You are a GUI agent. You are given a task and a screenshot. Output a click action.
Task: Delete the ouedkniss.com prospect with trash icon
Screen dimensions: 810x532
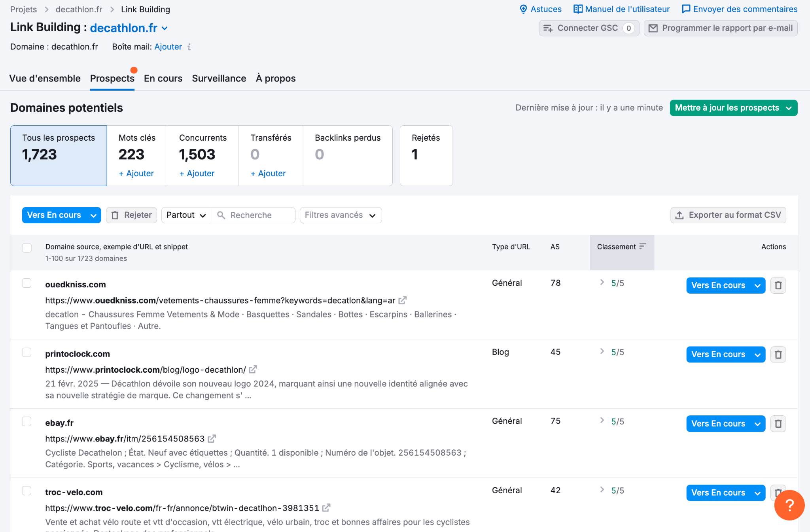click(x=778, y=285)
